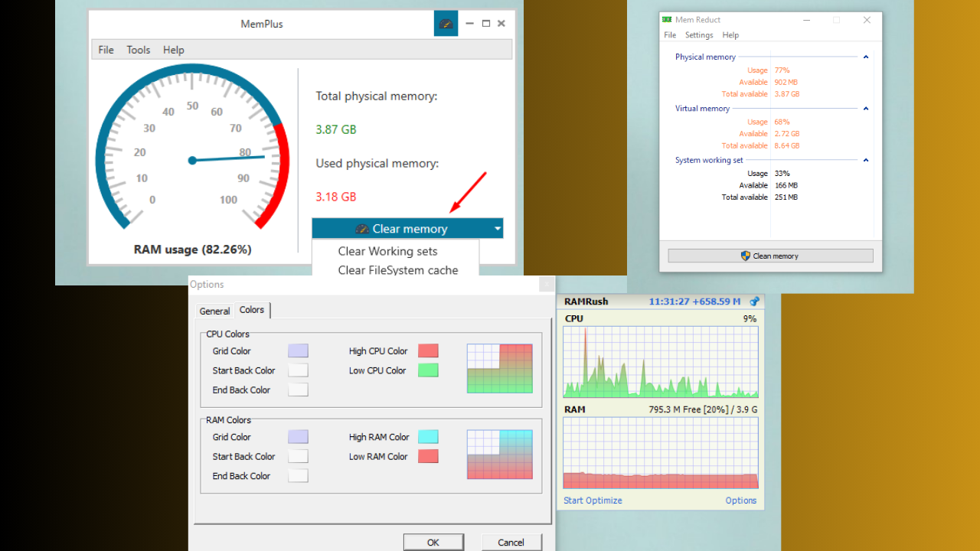This screenshot has width=980, height=551.
Task: Switch to the Colors tab in Options
Action: (252, 310)
